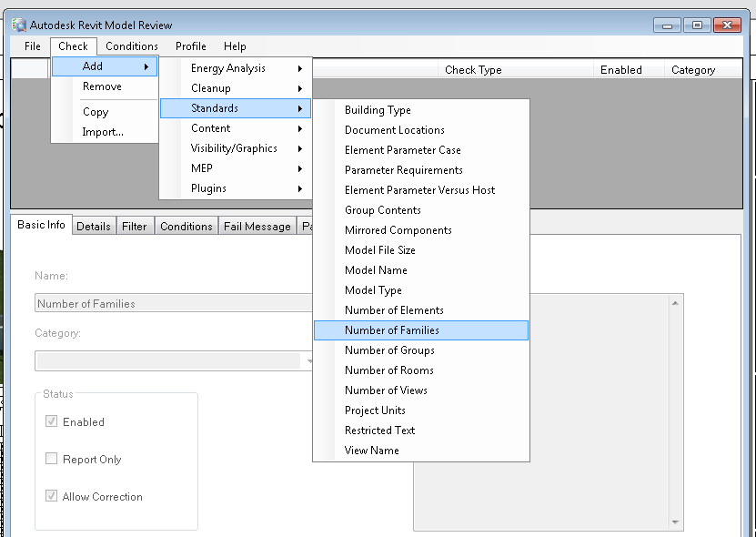This screenshot has width=756, height=537.
Task: Close the Model Review window
Action: (727, 25)
